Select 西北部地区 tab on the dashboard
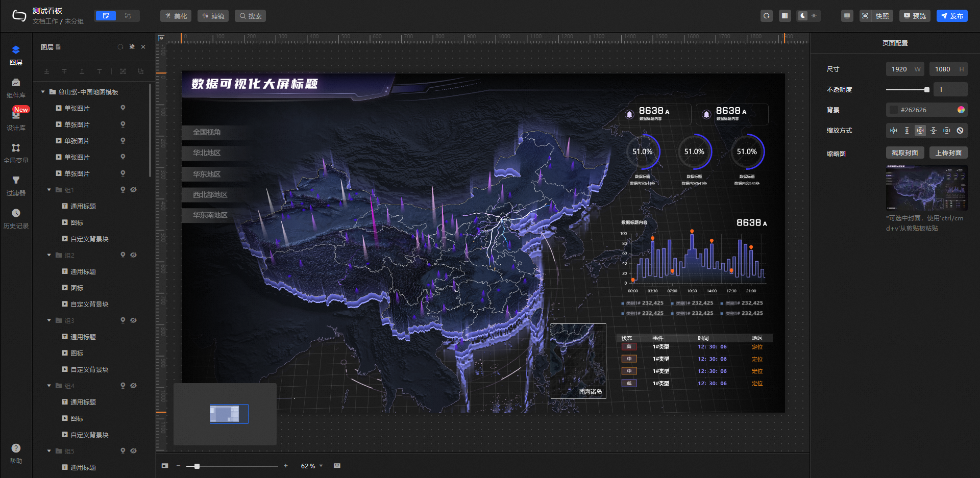The height and width of the screenshot is (478, 980). click(210, 194)
